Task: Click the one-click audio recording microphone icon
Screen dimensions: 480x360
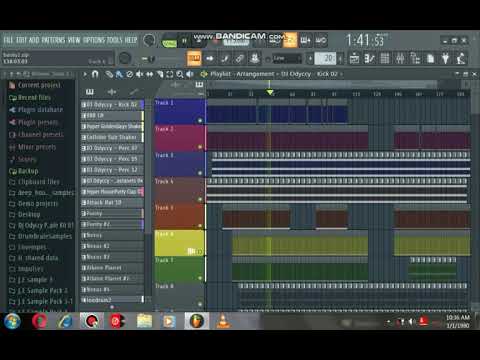Action: coord(461,59)
